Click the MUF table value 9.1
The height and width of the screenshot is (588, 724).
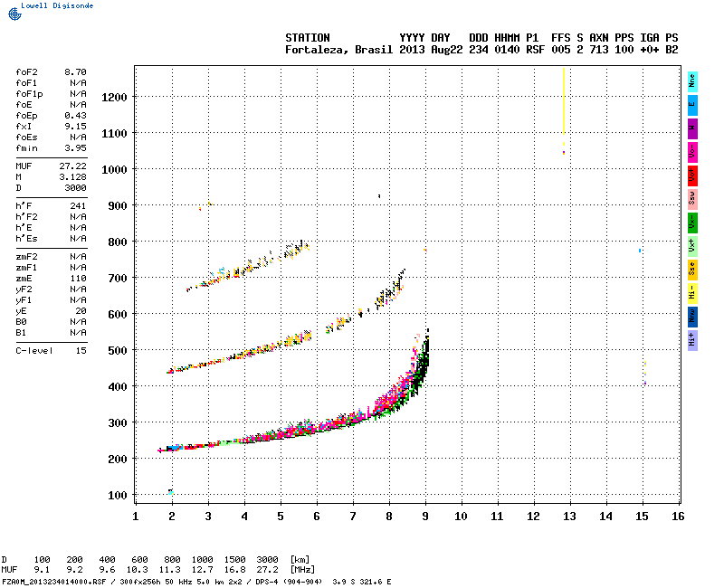click(x=42, y=570)
